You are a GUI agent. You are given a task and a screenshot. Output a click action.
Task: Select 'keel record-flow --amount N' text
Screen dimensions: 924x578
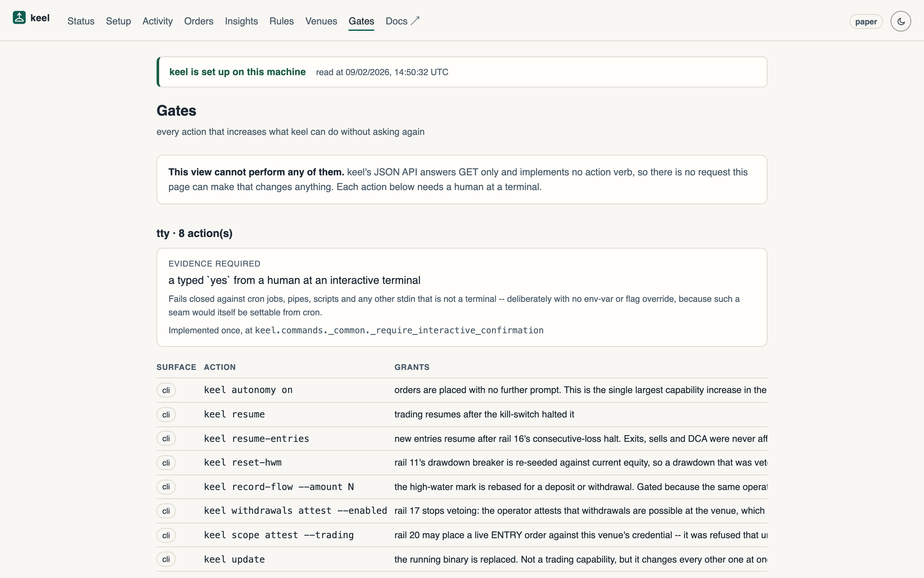(x=279, y=486)
